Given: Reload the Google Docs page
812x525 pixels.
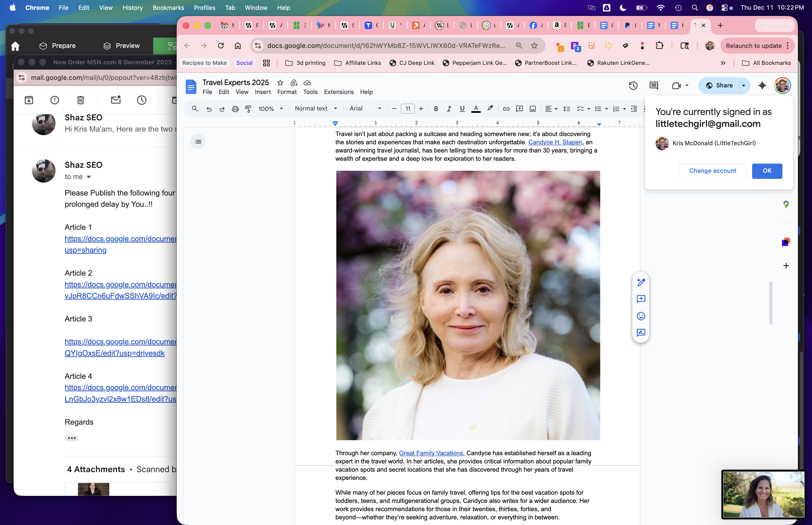Looking at the screenshot, I should pyautogui.click(x=221, y=46).
